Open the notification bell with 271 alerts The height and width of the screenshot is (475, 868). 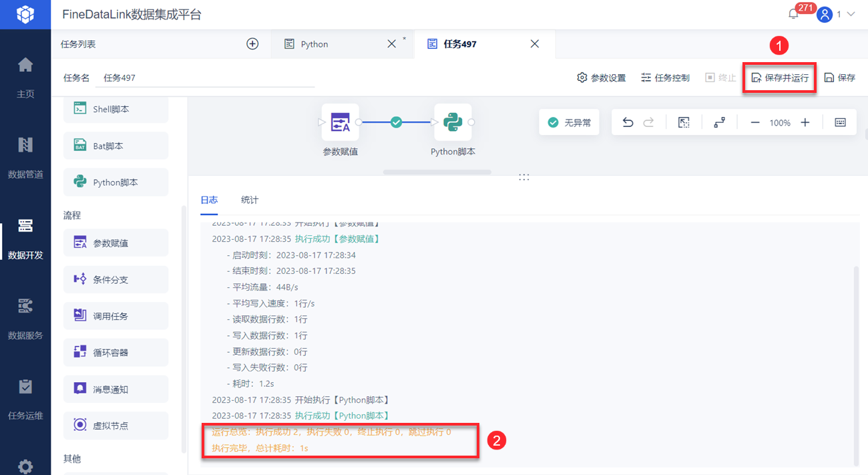tap(793, 14)
